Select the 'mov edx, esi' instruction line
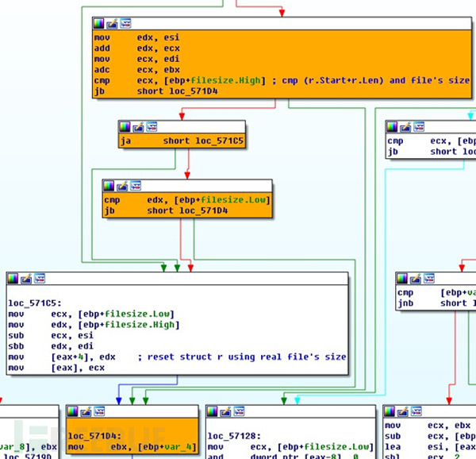The height and width of the screenshot is (459, 476). pos(137,37)
